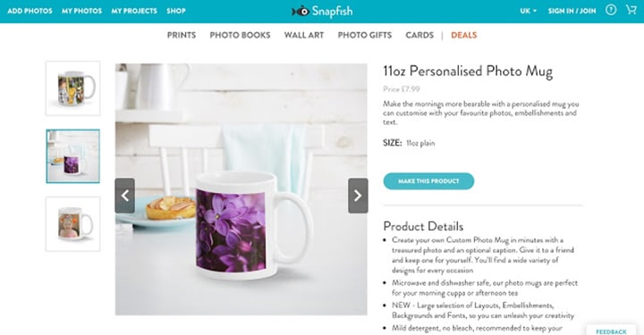Viewport: 644px width, 335px height.
Task: Visit the Deals page
Action: (463, 35)
